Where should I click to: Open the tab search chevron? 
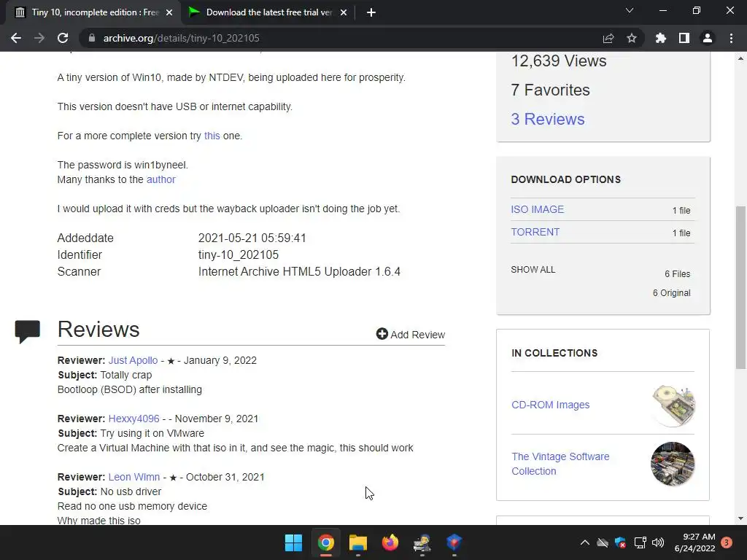coord(630,10)
